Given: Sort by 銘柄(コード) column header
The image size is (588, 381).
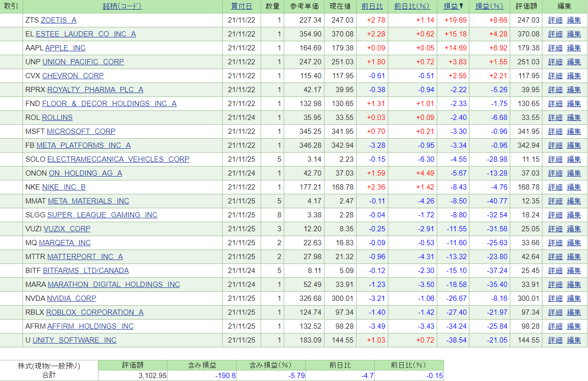Looking at the screenshot, I should click(x=122, y=6).
